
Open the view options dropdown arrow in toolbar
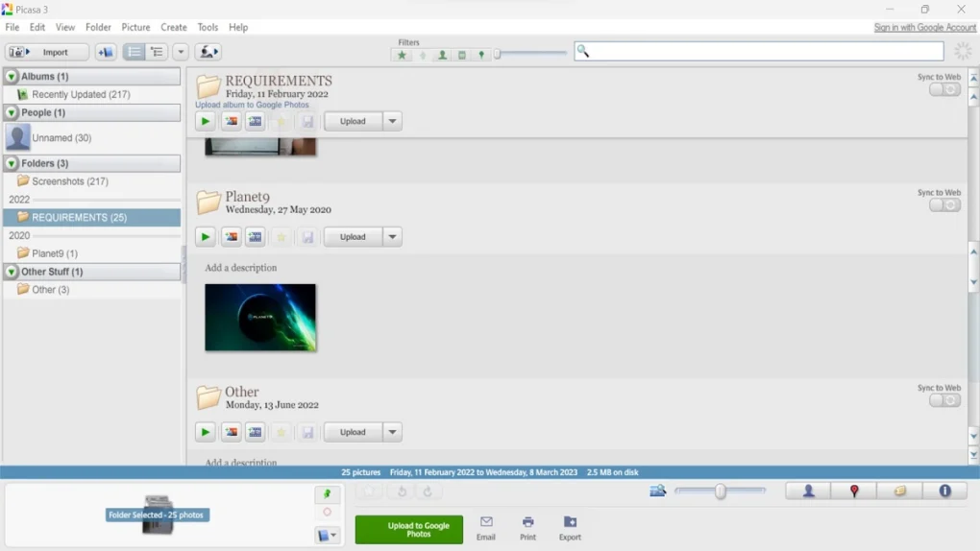tap(181, 52)
